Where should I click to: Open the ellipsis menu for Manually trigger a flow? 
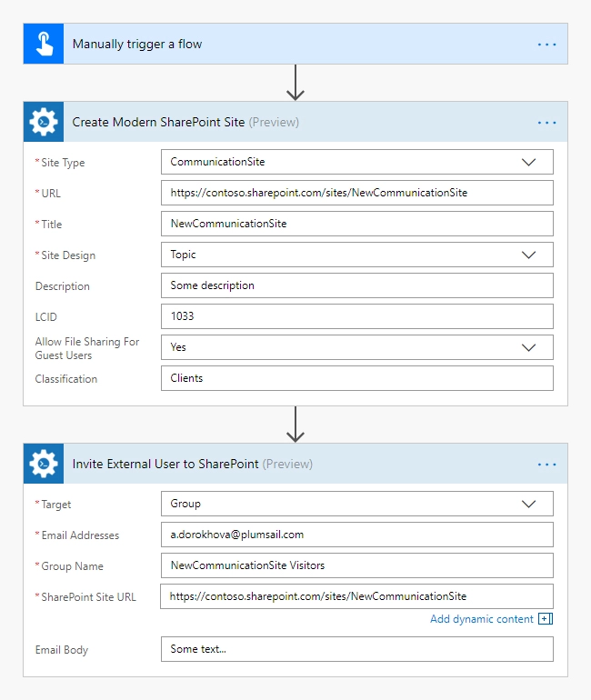pyautogui.click(x=546, y=45)
